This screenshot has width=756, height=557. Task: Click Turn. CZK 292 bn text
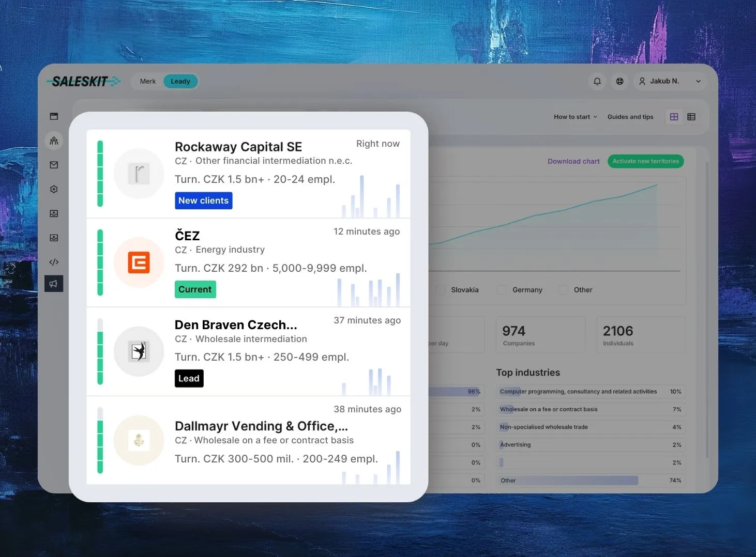pos(219,268)
